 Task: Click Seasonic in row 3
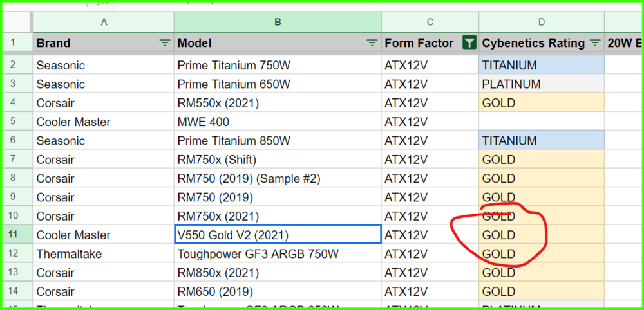pos(104,84)
